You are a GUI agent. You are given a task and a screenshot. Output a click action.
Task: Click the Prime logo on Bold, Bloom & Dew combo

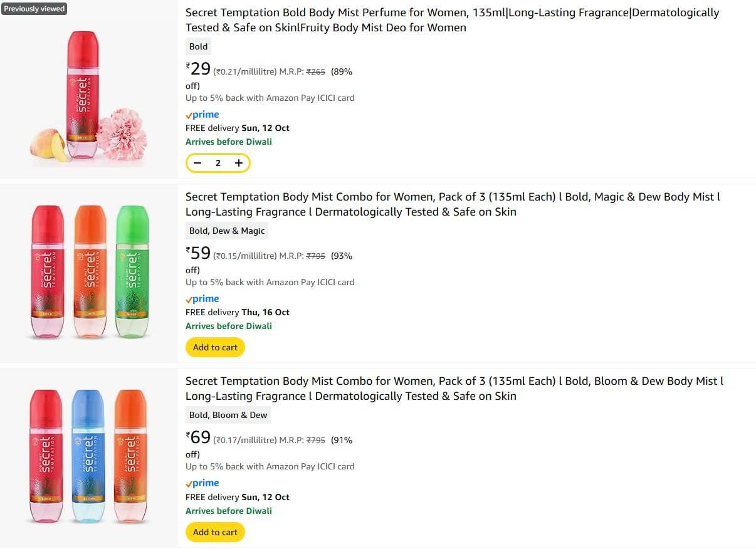click(x=202, y=483)
